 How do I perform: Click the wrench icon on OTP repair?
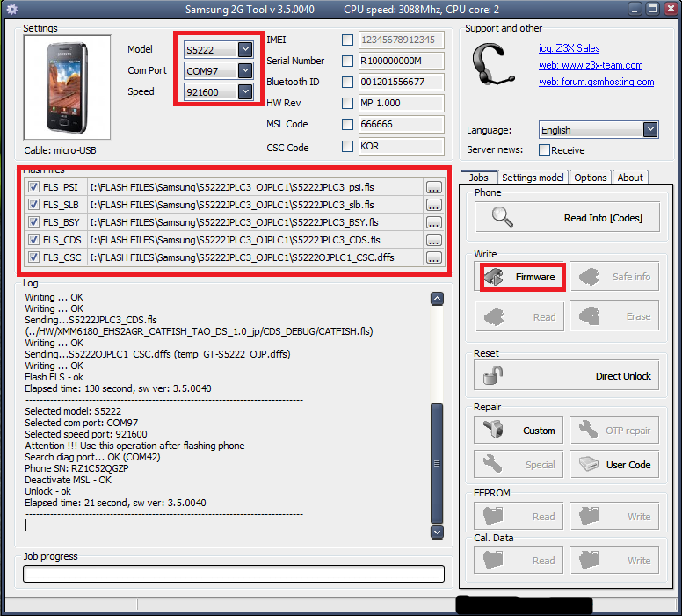tap(589, 430)
